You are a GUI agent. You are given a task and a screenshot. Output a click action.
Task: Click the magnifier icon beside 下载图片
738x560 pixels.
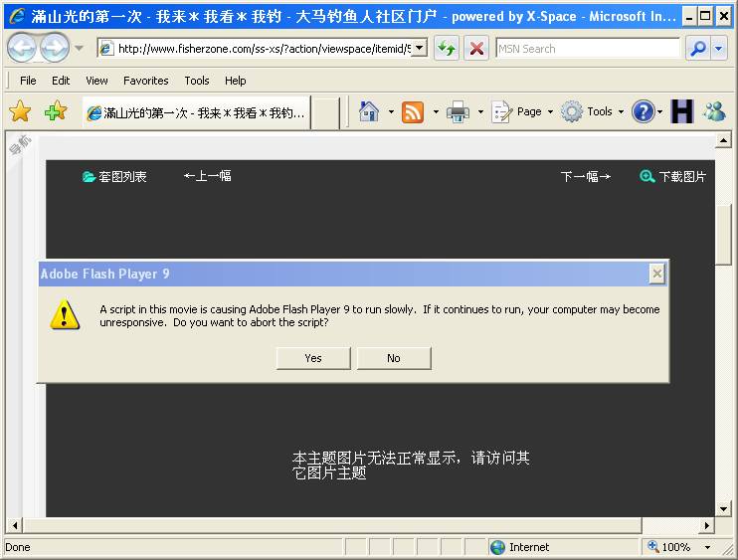tap(647, 176)
